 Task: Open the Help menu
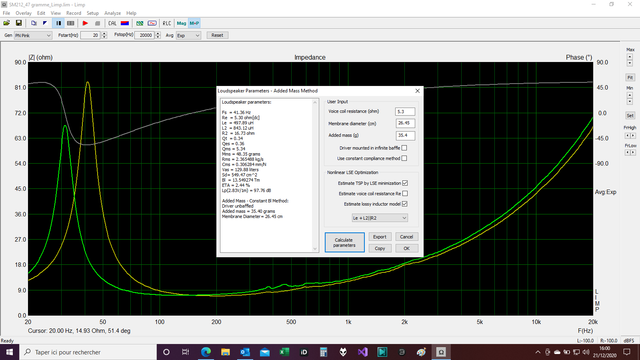131,13
